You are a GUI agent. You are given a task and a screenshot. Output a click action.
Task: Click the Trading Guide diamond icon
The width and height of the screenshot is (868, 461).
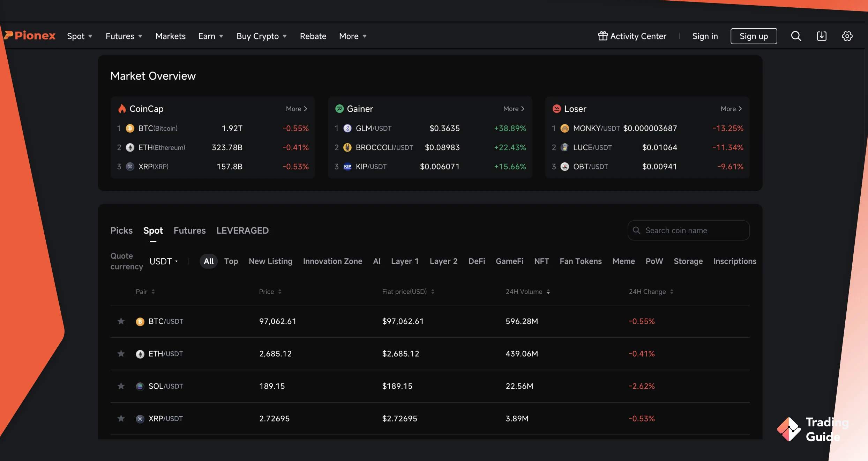point(788,429)
